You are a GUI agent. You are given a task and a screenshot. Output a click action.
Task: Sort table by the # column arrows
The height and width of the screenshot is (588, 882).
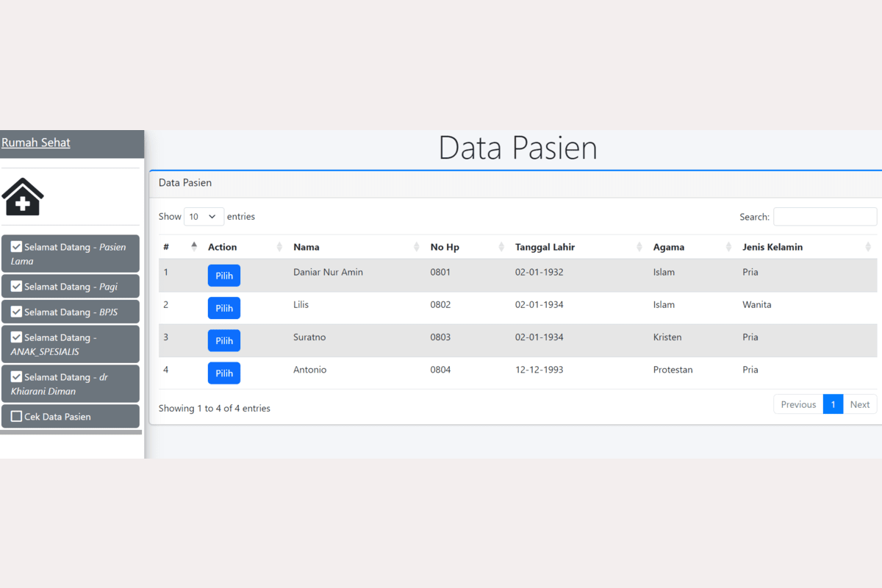click(x=194, y=247)
